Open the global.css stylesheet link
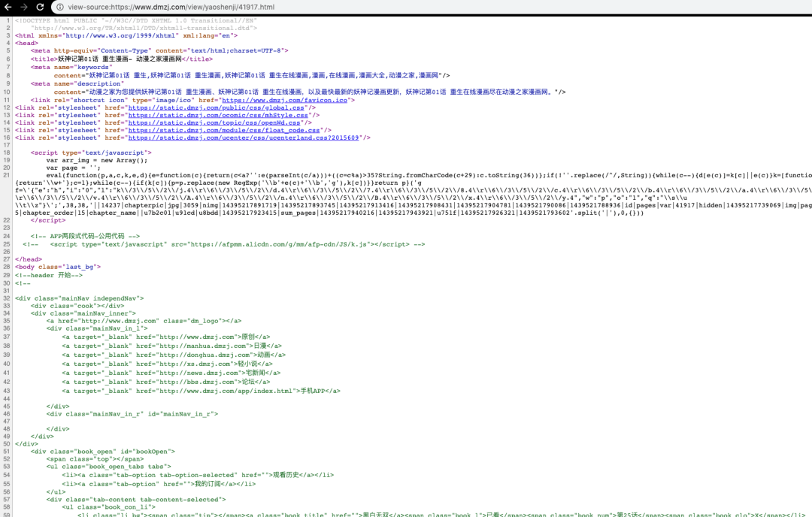 tap(216, 107)
